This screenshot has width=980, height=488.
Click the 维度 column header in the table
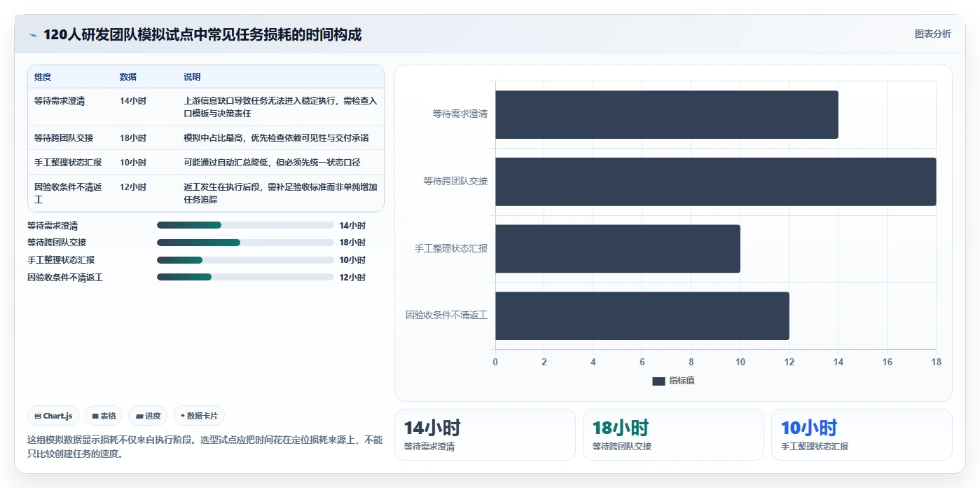(x=43, y=76)
